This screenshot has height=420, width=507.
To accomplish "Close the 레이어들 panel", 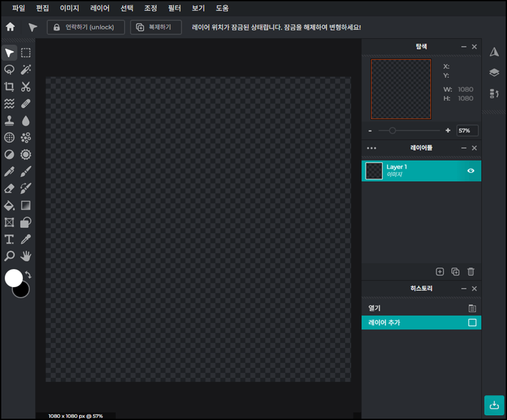I will coord(474,148).
